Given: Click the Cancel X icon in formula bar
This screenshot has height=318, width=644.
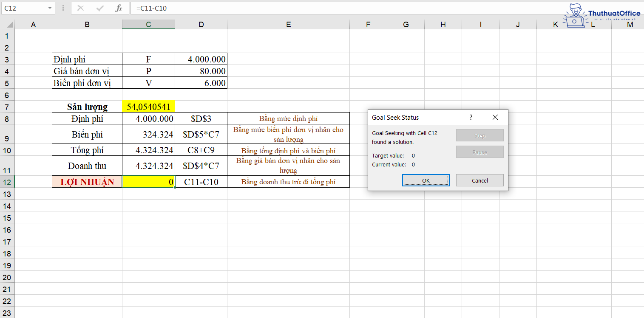Looking at the screenshot, I should (x=81, y=8).
